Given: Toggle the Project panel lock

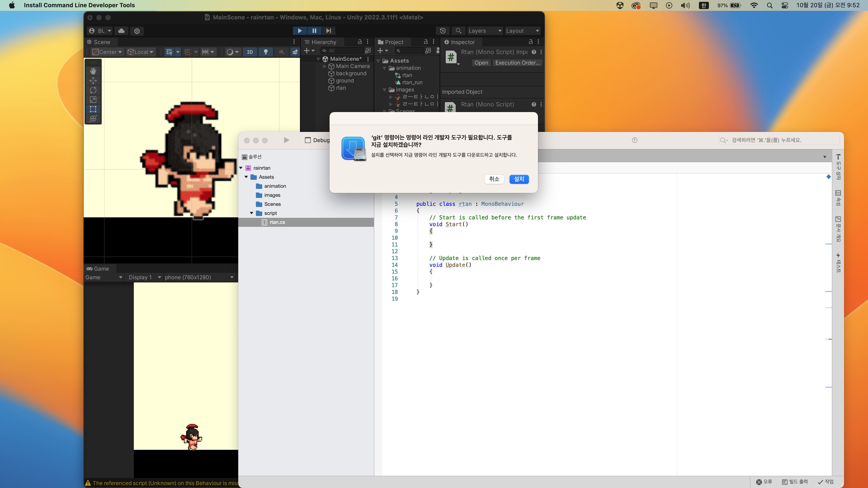Looking at the screenshot, I should coord(426,42).
